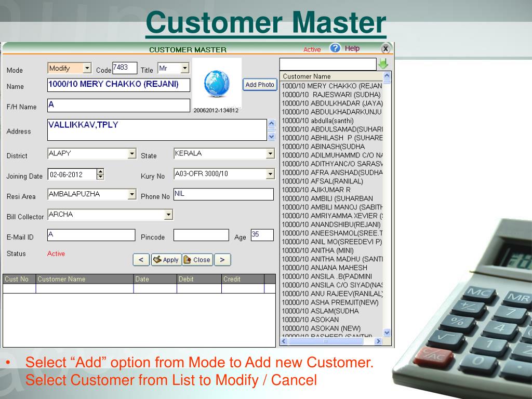Click the Code field containing 7483
This screenshot has width=532, height=399.
pyautogui.click(x=125, y=68)
